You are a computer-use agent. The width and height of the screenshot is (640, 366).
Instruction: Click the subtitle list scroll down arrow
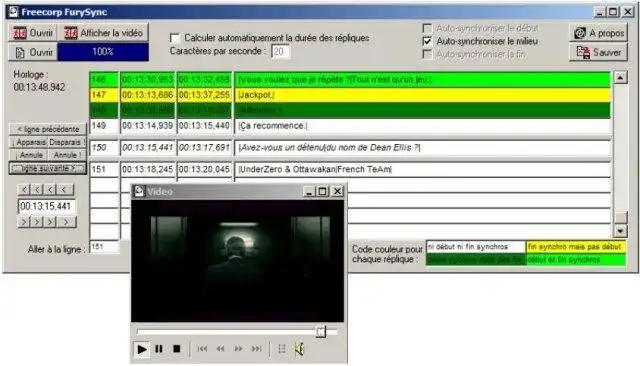pos(620,231)
